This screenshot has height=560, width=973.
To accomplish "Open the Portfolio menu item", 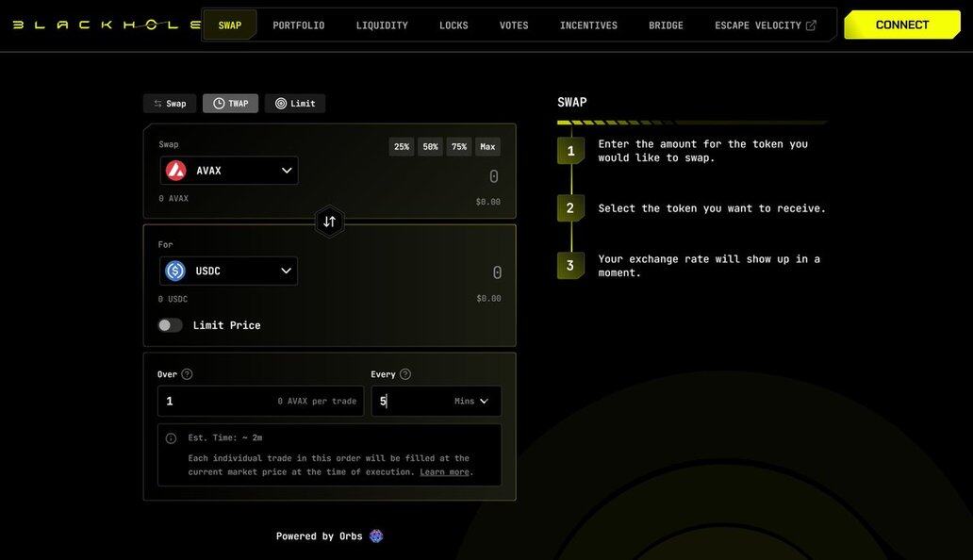I will click(x=299, y=25).
